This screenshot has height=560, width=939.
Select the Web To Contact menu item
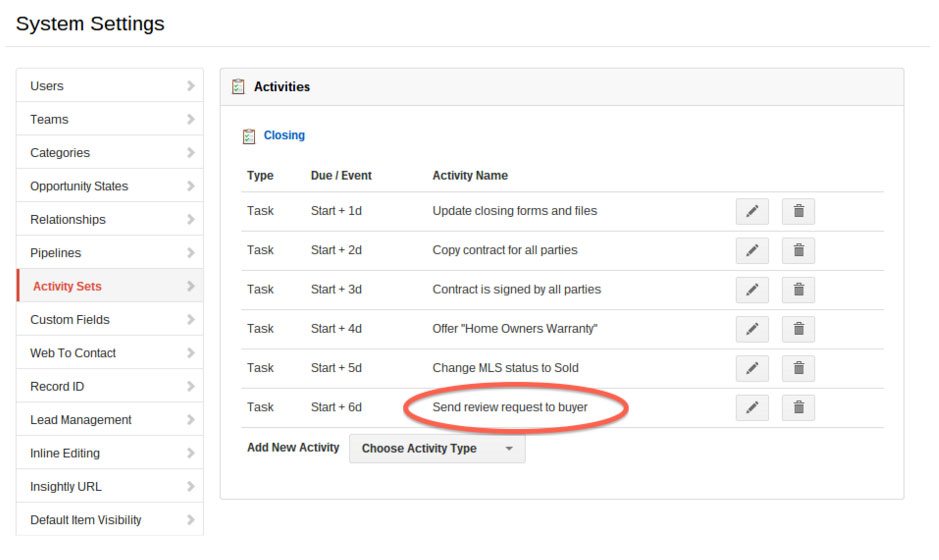[110, 353]
